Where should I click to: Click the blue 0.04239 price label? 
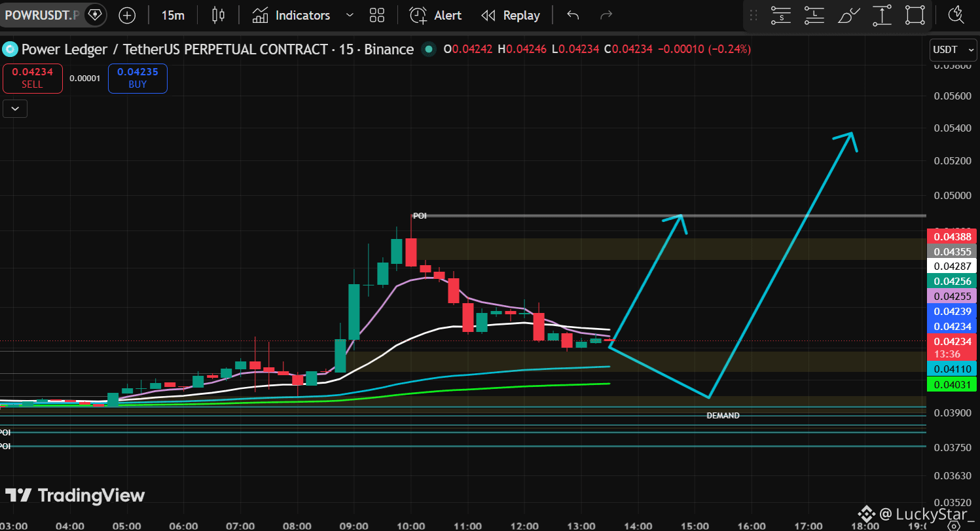pyautogui.click(x=953, y=311)
